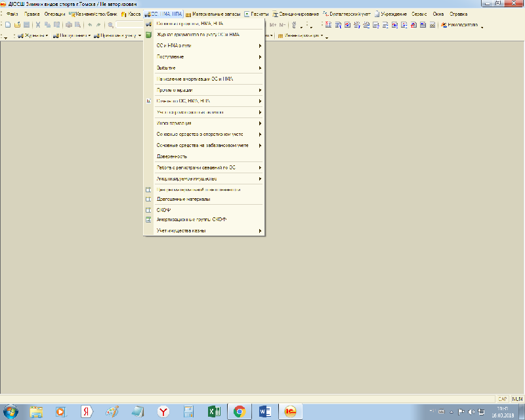Click the 'Руководителю' toolbar button

[x=459, y=25]
